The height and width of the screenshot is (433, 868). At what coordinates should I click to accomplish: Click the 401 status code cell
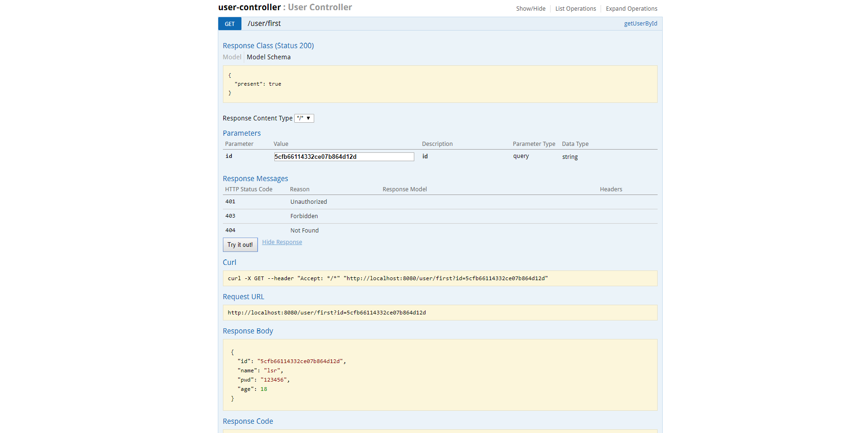(230, 202)
